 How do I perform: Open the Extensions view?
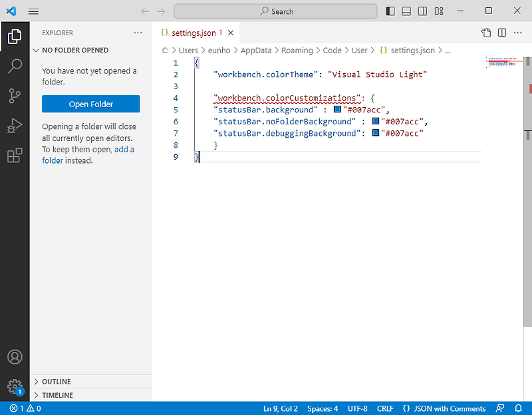point(15,155)
